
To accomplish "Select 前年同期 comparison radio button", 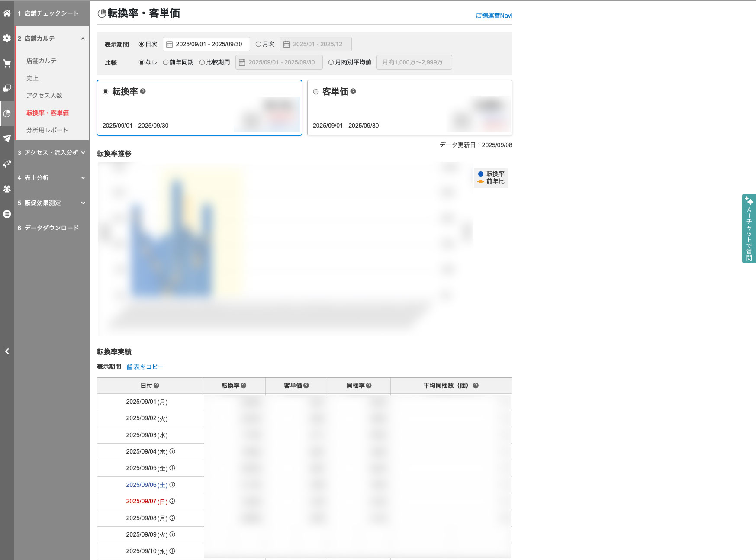I will coord(166,62).
